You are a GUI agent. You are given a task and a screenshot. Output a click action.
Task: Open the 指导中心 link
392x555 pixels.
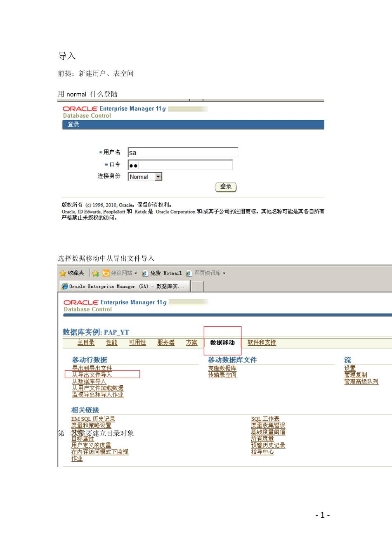click(x=262, y=452)
